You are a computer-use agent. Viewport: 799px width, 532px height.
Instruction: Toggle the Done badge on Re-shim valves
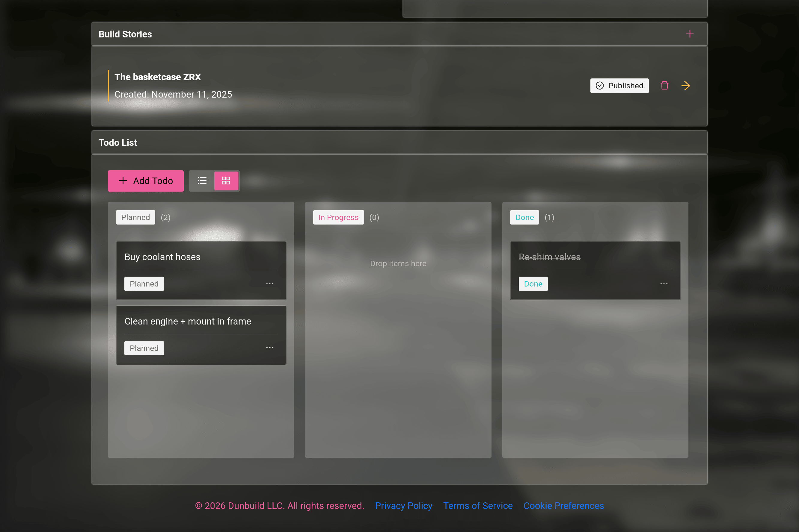pos(533,284)
